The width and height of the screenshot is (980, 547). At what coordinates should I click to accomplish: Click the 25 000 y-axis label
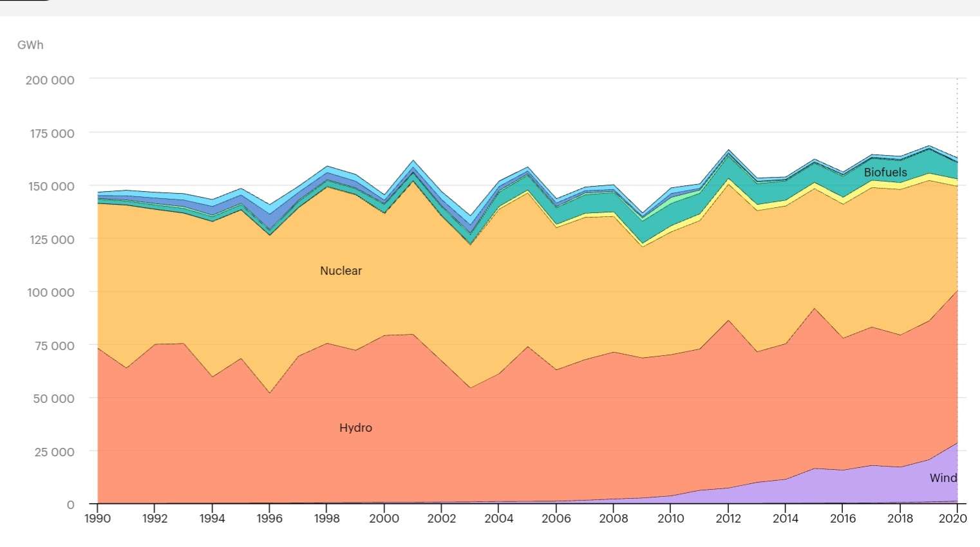coord(53,452)
